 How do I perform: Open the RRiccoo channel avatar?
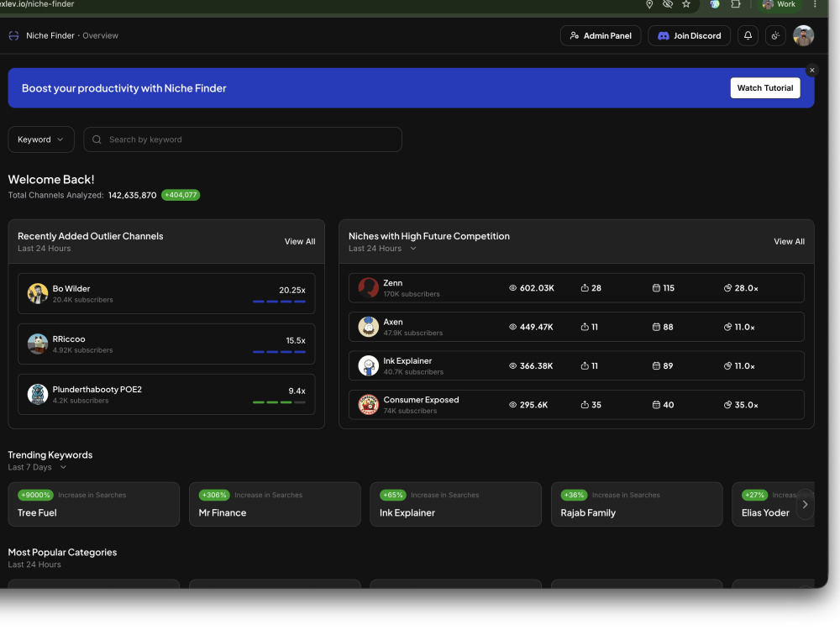pyautogui.click(x=38, y=344)
